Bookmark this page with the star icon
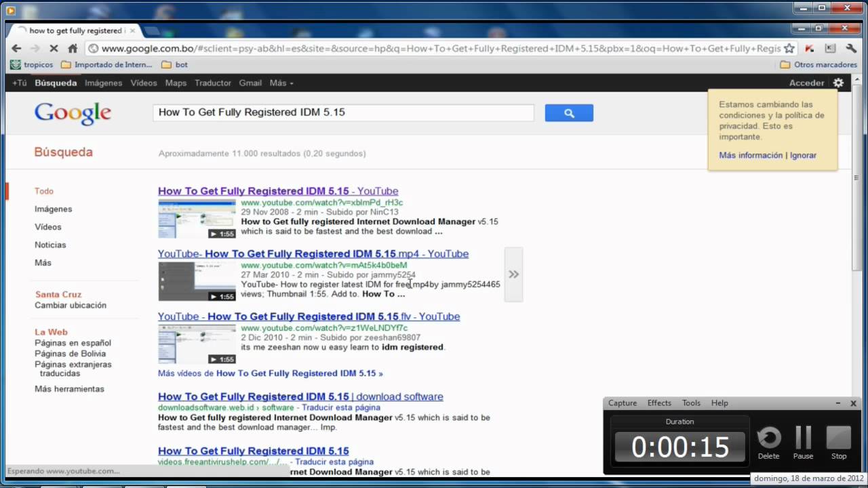The width and height of the screenshot is (868, 488). pos(789,48)
